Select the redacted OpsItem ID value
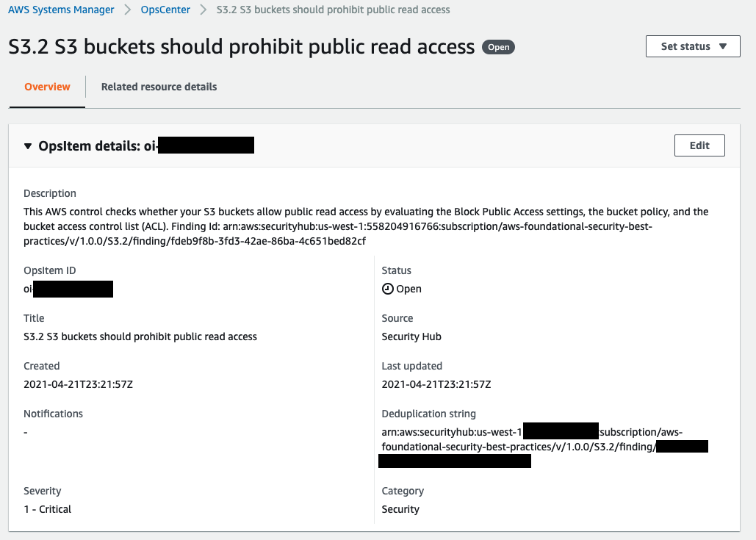 (70, 288)
